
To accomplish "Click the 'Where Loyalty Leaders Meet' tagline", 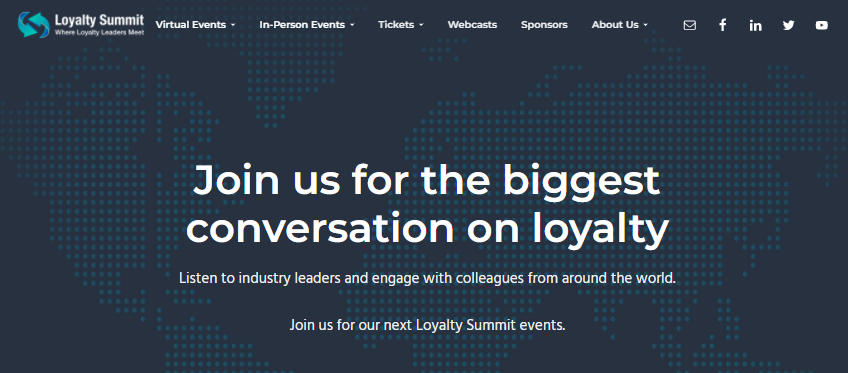I will (99, 33).
